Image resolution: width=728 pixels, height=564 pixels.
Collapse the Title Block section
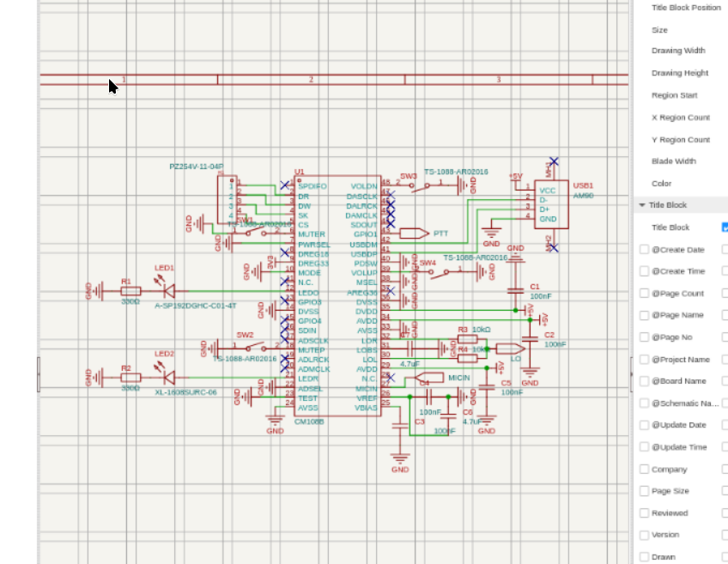pyautogui.click(x=642, y=205)
